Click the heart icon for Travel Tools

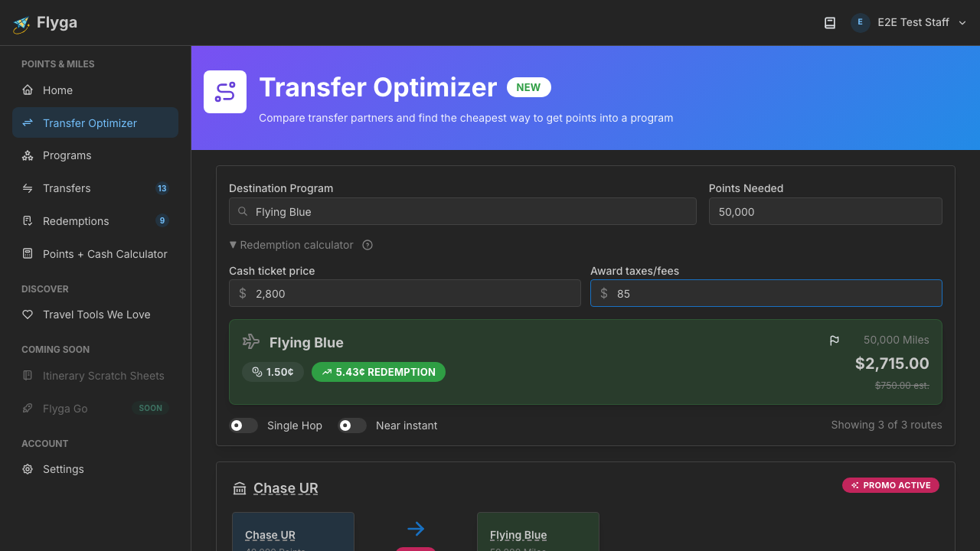pyautogui.click(x=28, y=315)
